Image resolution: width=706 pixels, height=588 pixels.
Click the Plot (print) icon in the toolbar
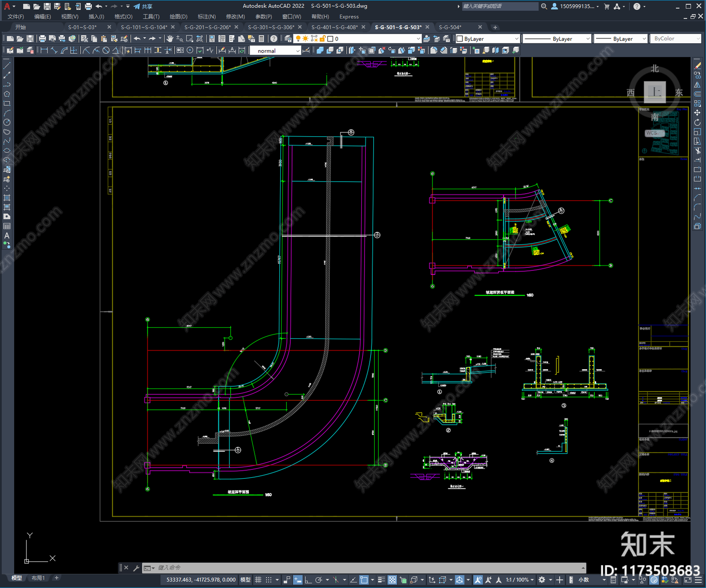click(x=42, y=39)
